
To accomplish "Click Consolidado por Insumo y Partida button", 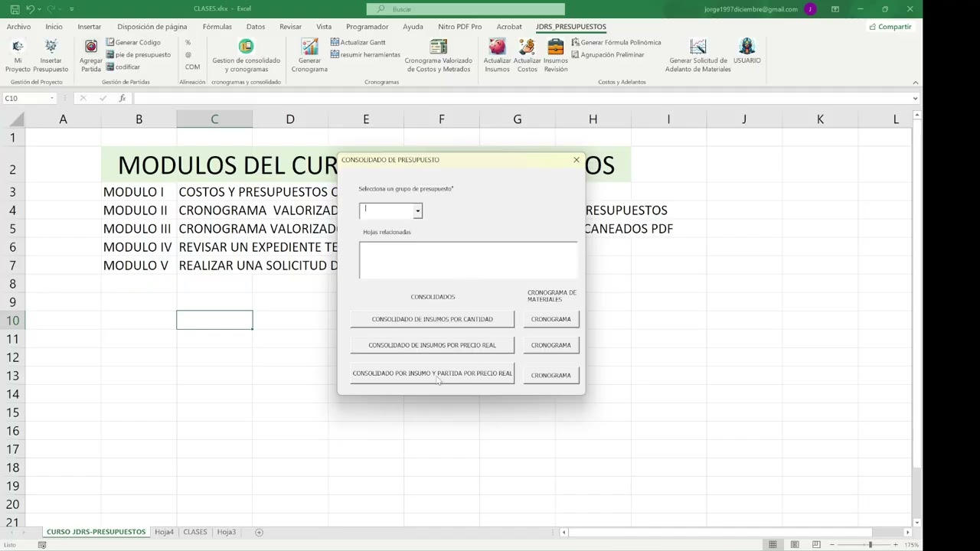I will tap(433, 373).
